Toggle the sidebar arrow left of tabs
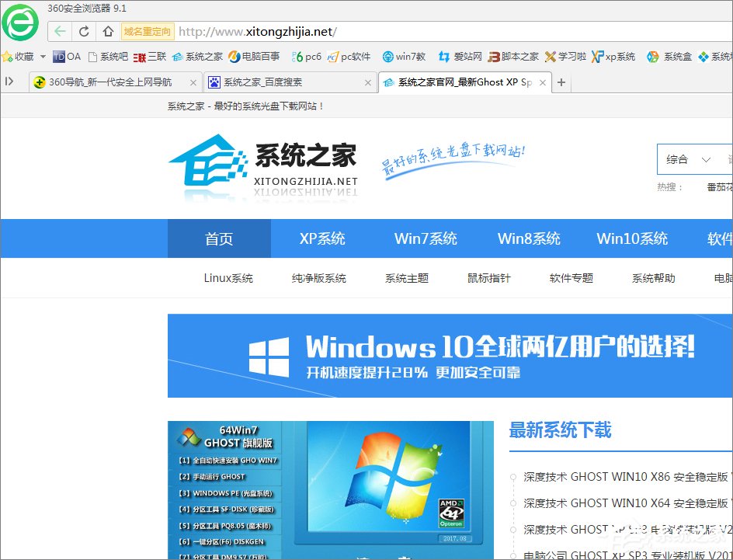 point(9,82)
